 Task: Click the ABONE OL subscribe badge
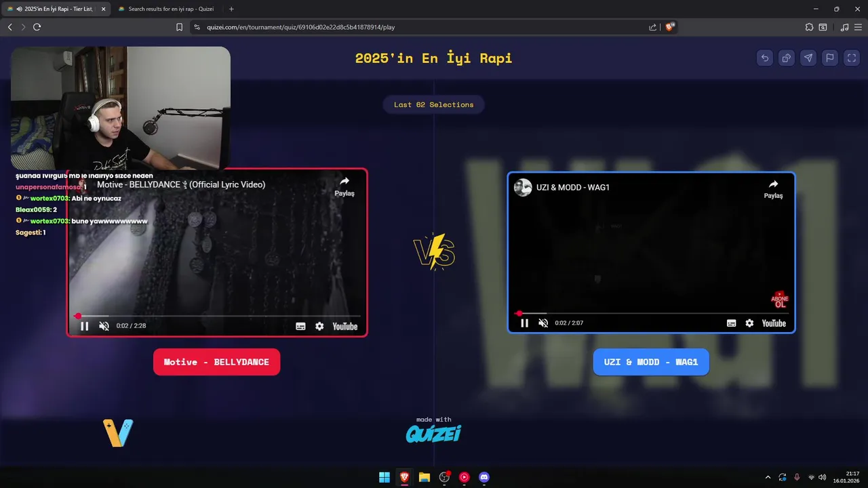click(780, 300)
